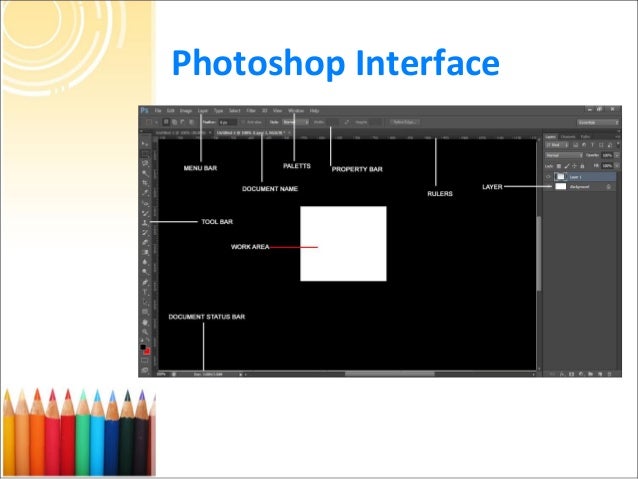
Task: Open the Normal blend mode dropdown
Action: (564, 155)
